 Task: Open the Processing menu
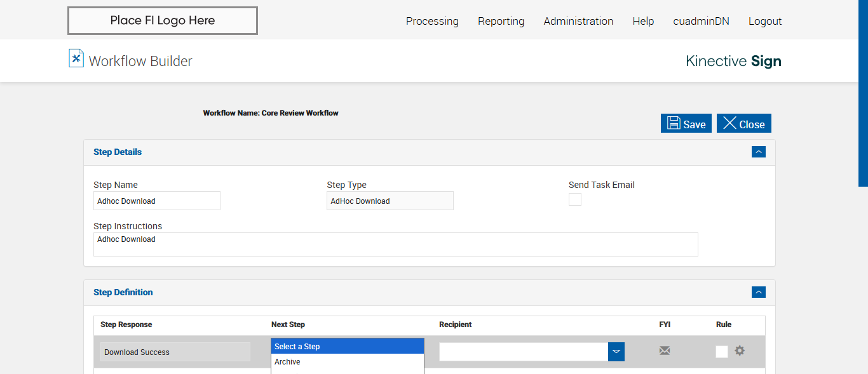pos(432,21)
